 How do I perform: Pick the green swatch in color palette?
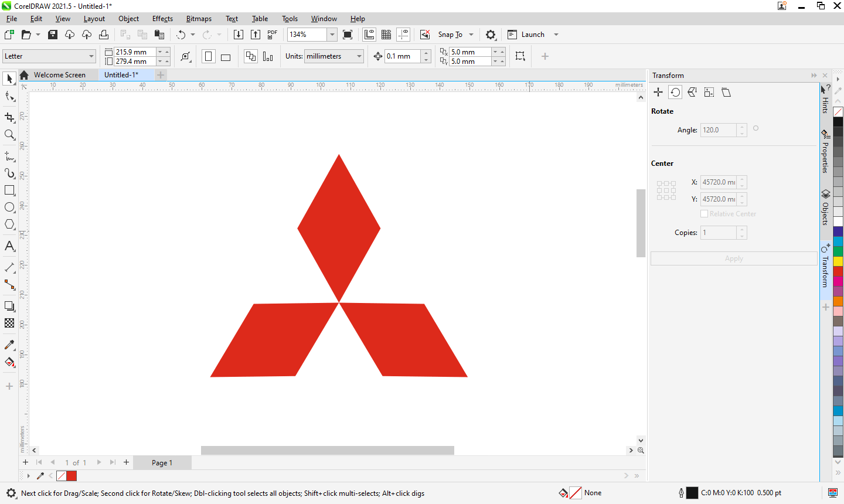coord(838,251)
